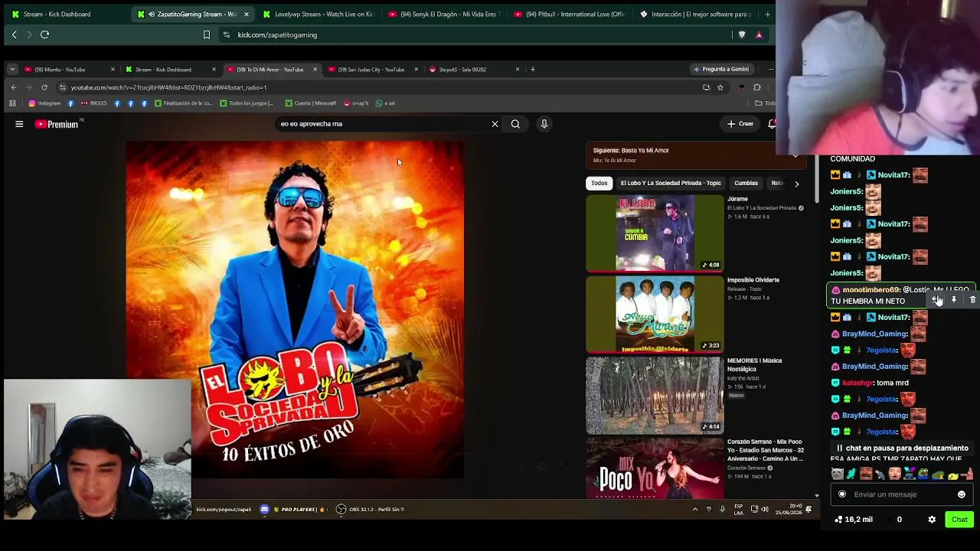980x551 pixels.
Task: Close the Te Di Mi Amor tab
Action: tap(315, 70)
